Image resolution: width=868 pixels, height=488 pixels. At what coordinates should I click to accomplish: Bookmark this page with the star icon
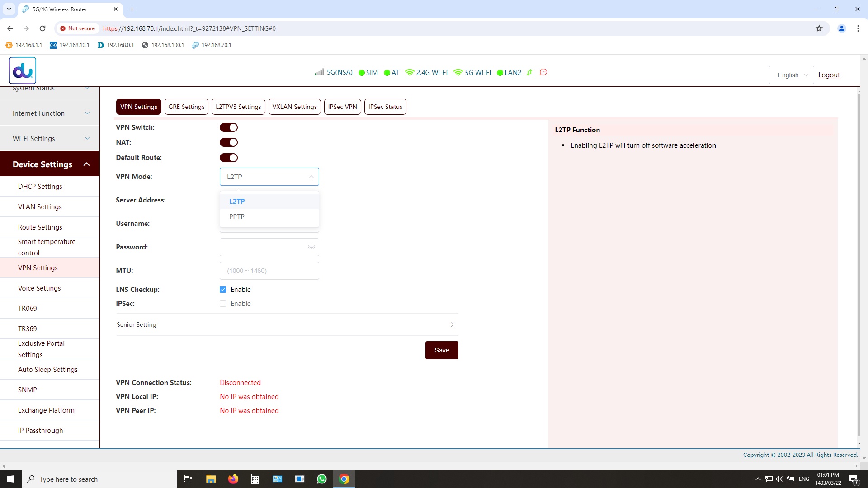[x=819, y=28]
